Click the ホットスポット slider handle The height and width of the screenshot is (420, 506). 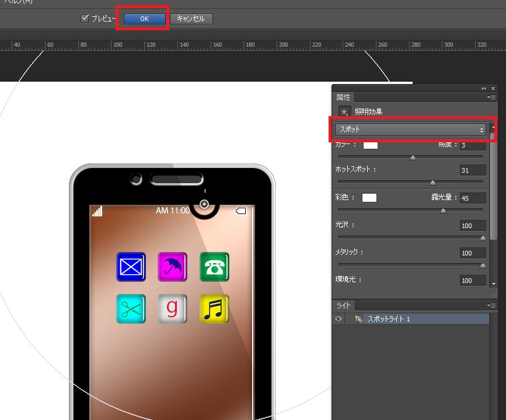tap(432, 183)
